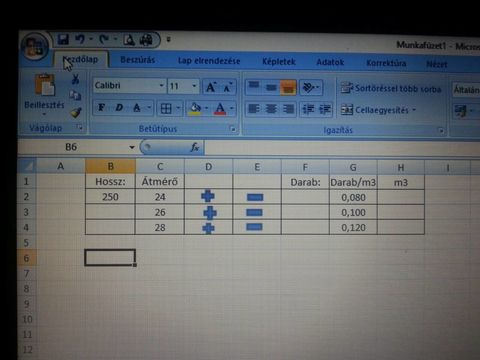This screenshot has width=480, height=360.
Task: Apply the yellow fill color bucket
Action: tap(195, 109)
